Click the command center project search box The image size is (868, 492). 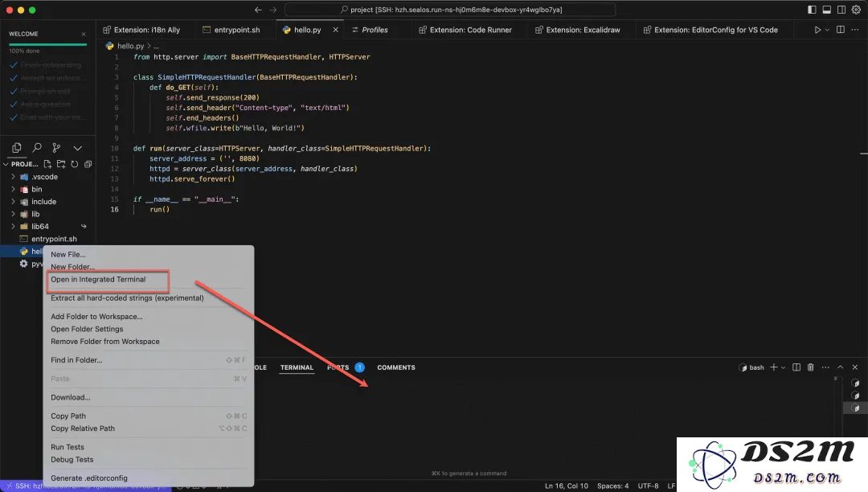pos(450,10)
